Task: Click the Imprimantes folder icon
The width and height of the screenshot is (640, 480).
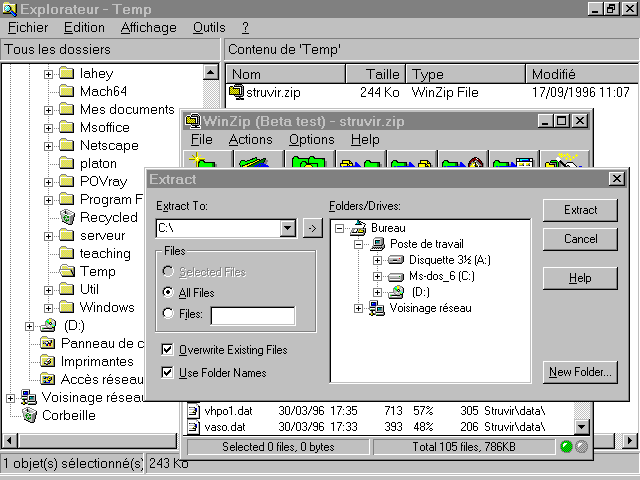Action: 48,361
